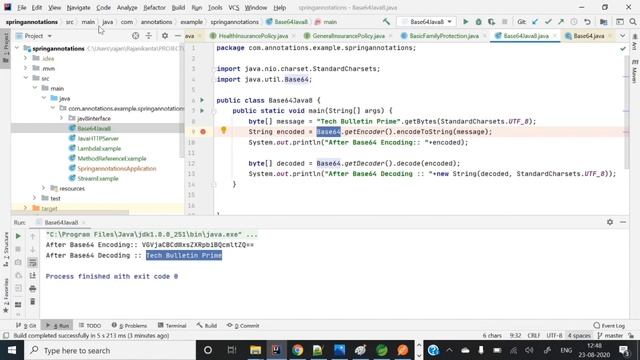
Task: Expand the javaInterface package
Action: pyautogui.click(x=62, y=118)
